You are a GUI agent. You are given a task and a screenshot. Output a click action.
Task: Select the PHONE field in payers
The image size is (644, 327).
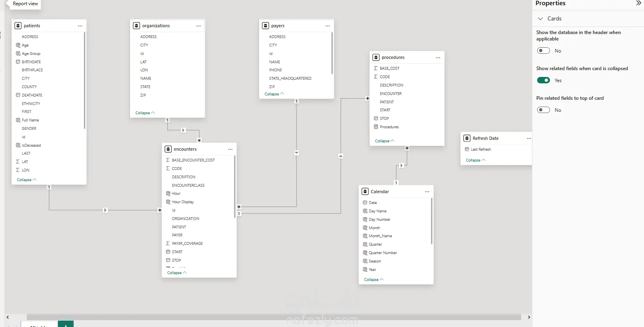[275, 70]
